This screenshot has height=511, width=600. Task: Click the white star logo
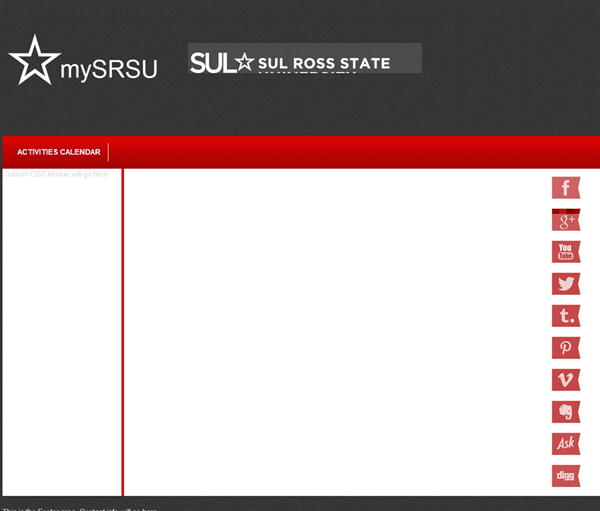pyautogui.click(x=33, y=60)
